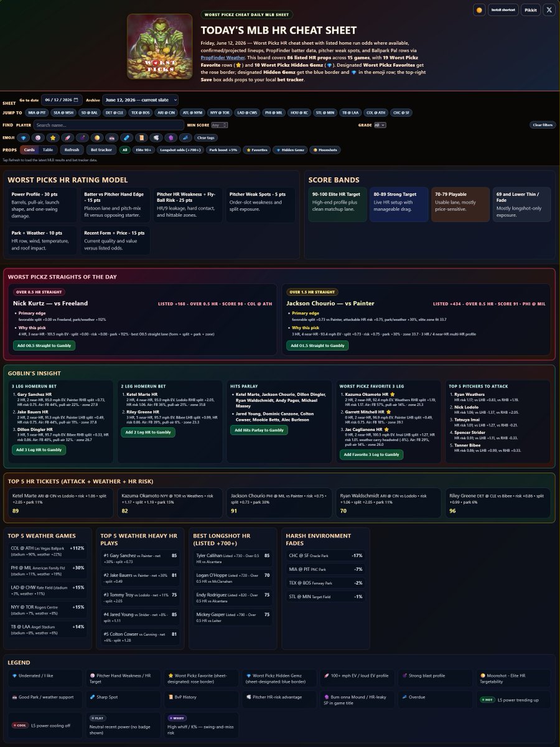Jump to the TB @ LAA game

point(350,113)
